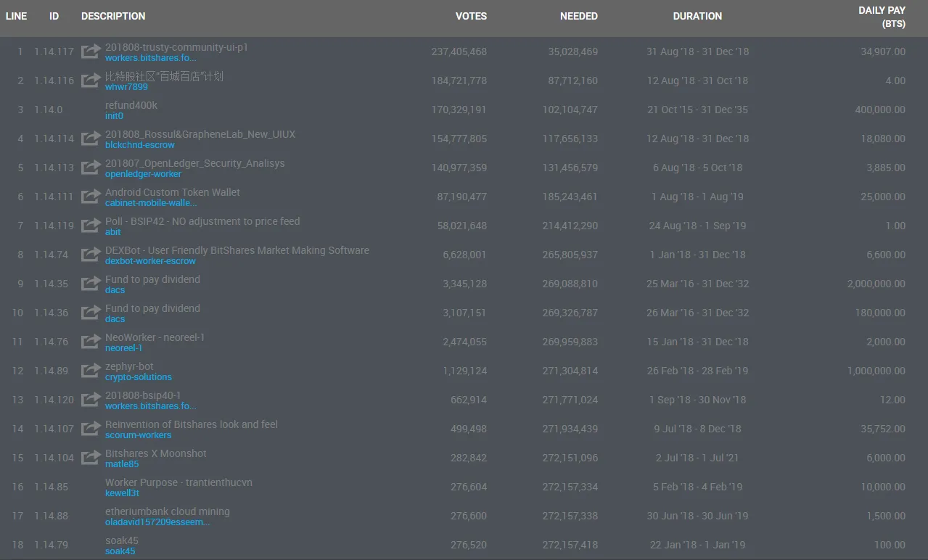928x560 pixels.
Task: Open link icon for NeoWorker - neoreel-1
Action: pyautogui.click(x=91, y=342)
